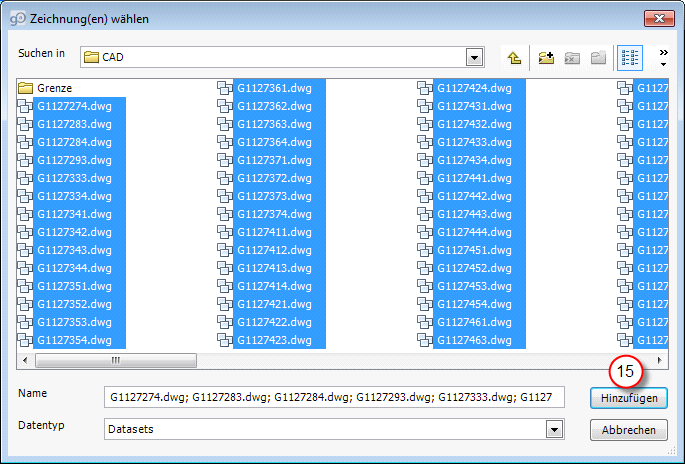Select file G1127333.dwg
The height and width of the screenshot is (464, 685).
74,178
